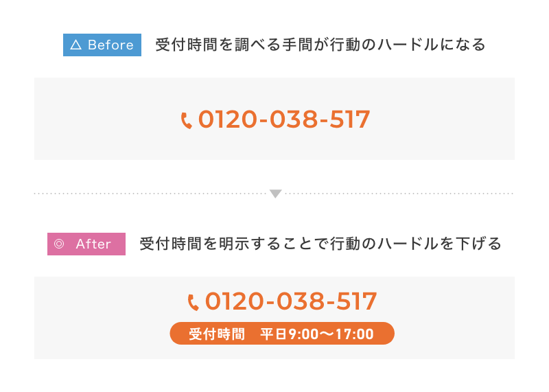
Task: Click phone number 0120-038-517 in After panel
Action: point(291,301)
